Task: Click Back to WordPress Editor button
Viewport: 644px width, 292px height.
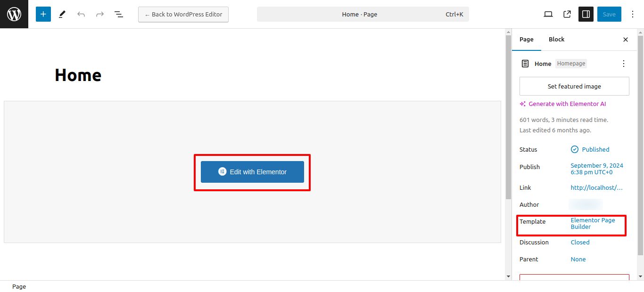Action: 183,14
